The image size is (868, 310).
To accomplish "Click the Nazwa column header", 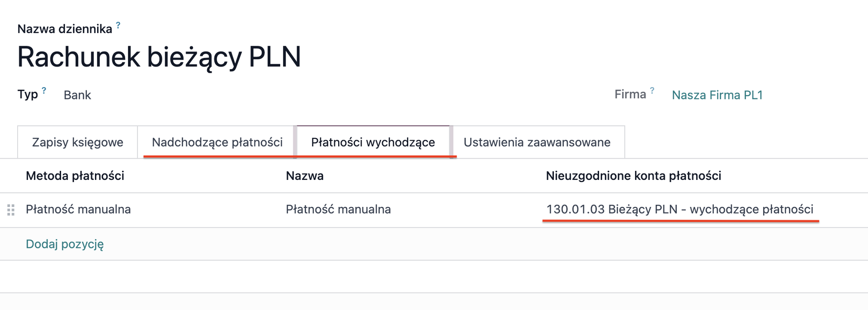I will 305,176.
